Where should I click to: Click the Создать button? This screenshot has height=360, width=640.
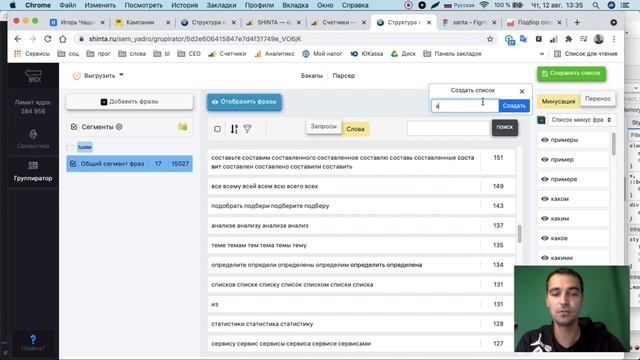[514, 106]
